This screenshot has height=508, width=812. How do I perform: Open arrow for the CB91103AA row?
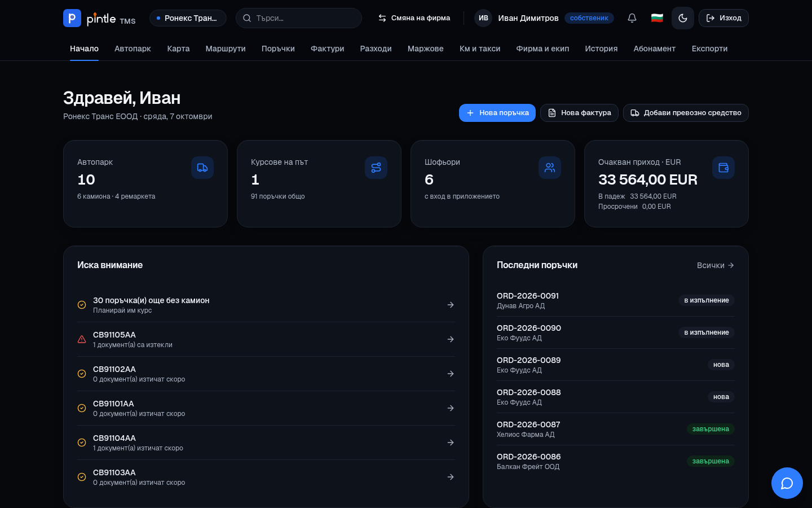point(451,477)
